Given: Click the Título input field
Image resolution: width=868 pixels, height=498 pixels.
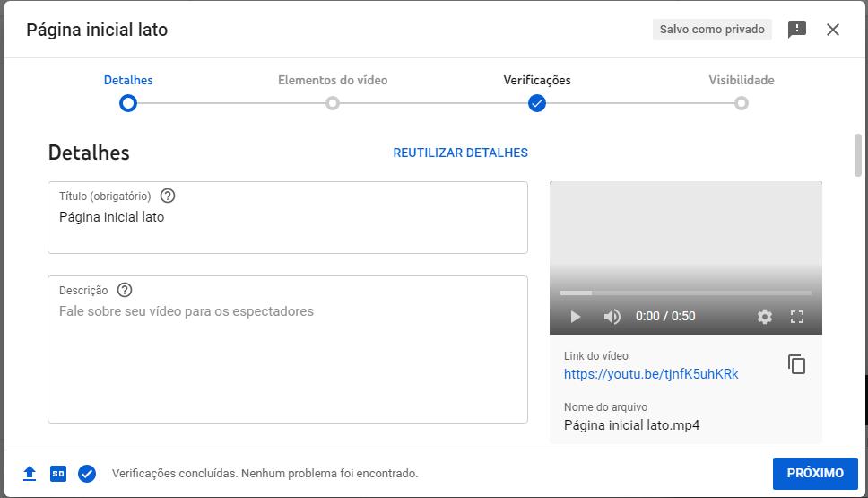Looking at the screenshot, I should click(x=288, y=218).
